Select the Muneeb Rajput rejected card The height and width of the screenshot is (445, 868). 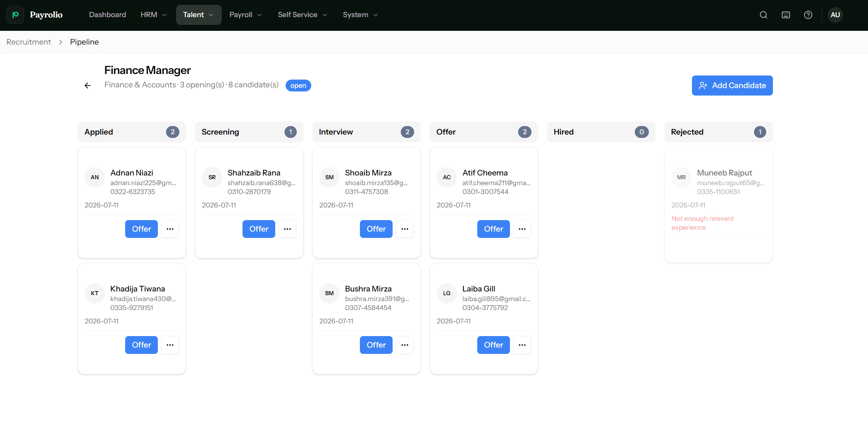[718, 205]
